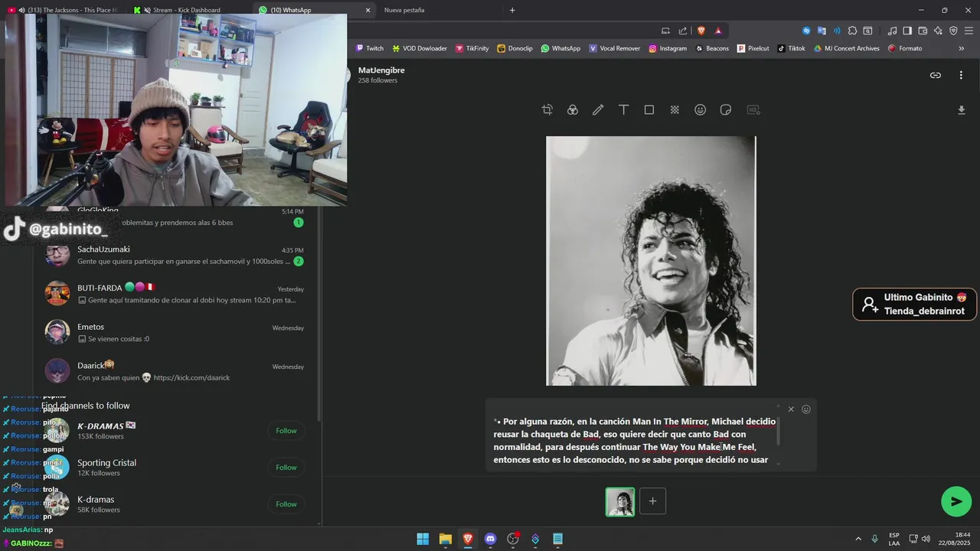Copy channel link icon
The height and width of the screenshot is (551, 980).
[936, 75]
